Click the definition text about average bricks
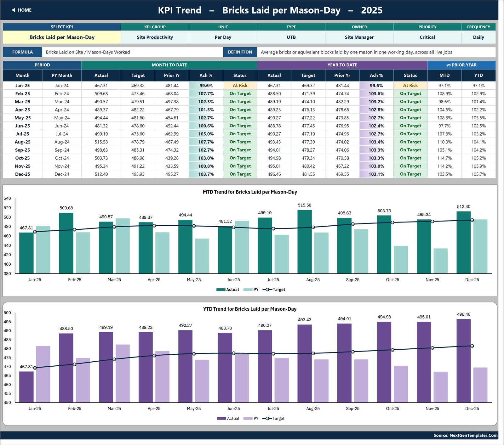Image resolution: width=504 pixels, height=445 pixels. click(x=356, y=52)
